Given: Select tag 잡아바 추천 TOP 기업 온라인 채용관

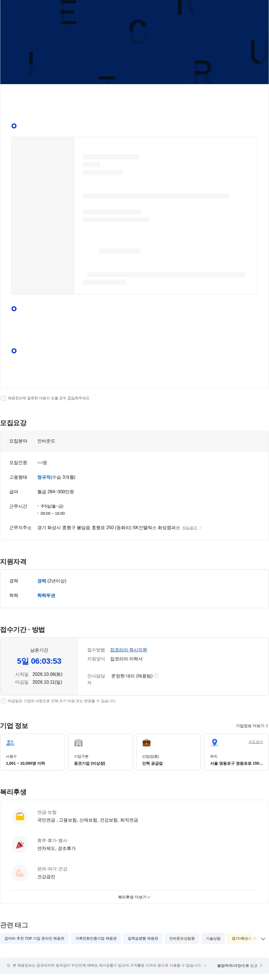Looking at the screenshot, I should [x=34, y=939].
